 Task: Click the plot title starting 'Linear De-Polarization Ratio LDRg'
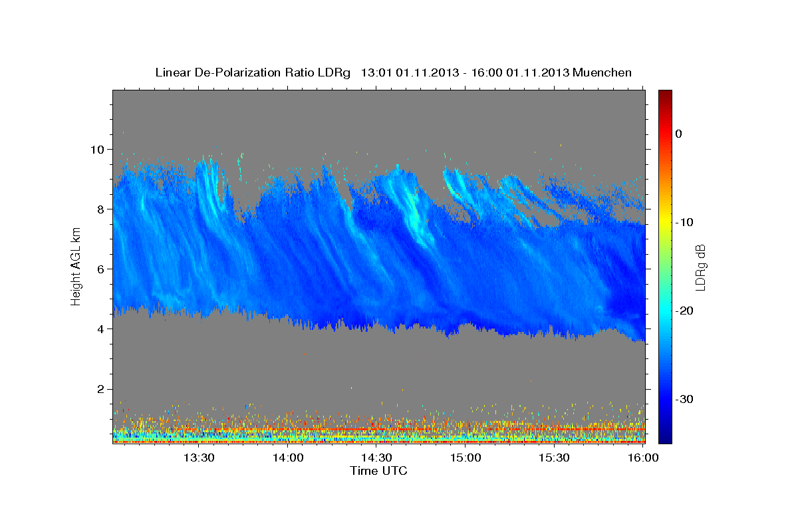394,72
